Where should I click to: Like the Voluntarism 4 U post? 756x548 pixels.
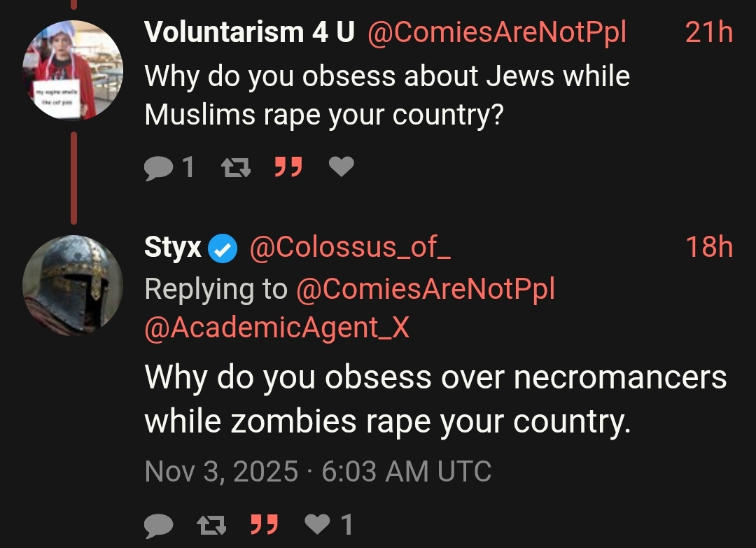[x=342, y=167]
